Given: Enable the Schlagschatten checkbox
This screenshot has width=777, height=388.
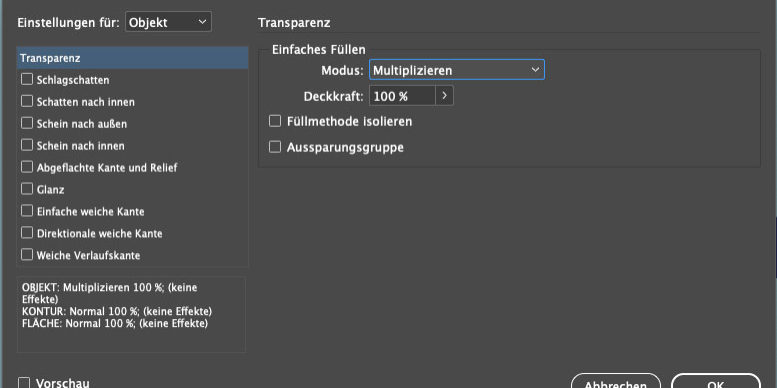Looking at the screenshot, I should (27, 79).
